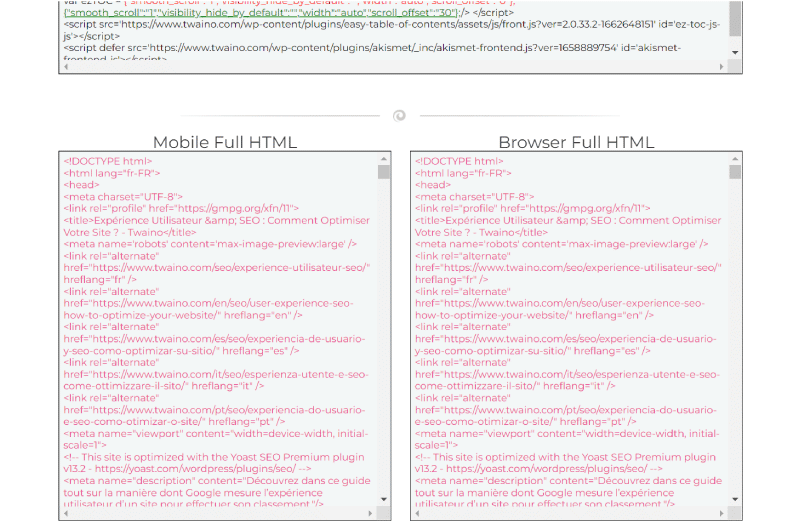
Task: Click the Yoast SEO Premium comment in Mobile pane
Action: (214, 463)
